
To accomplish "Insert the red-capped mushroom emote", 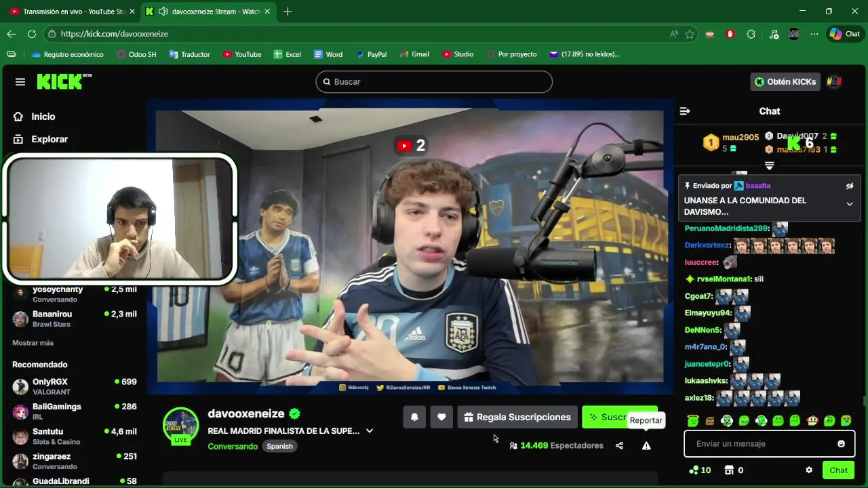I will 812,421.
